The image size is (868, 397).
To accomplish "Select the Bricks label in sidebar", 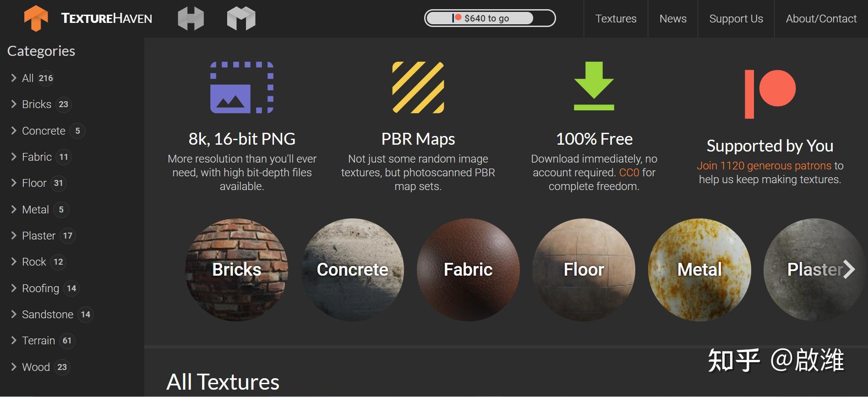I will coord(37,104).
